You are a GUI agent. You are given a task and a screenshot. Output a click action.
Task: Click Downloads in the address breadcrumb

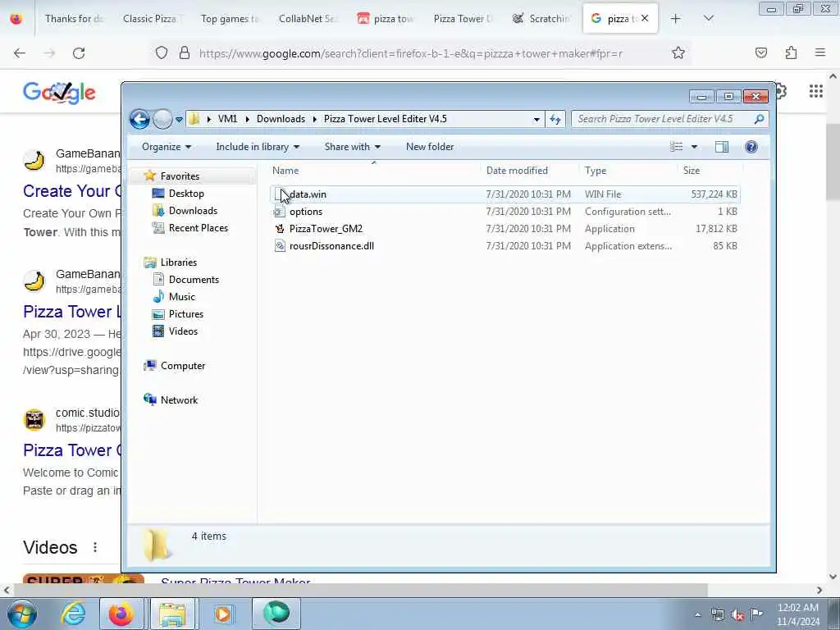pyautogui.click(x=281, y=119)
